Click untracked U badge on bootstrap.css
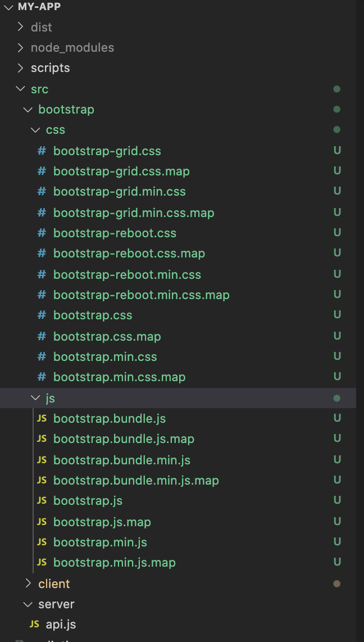Screen dimensions: 364x642 pos(337,314)
